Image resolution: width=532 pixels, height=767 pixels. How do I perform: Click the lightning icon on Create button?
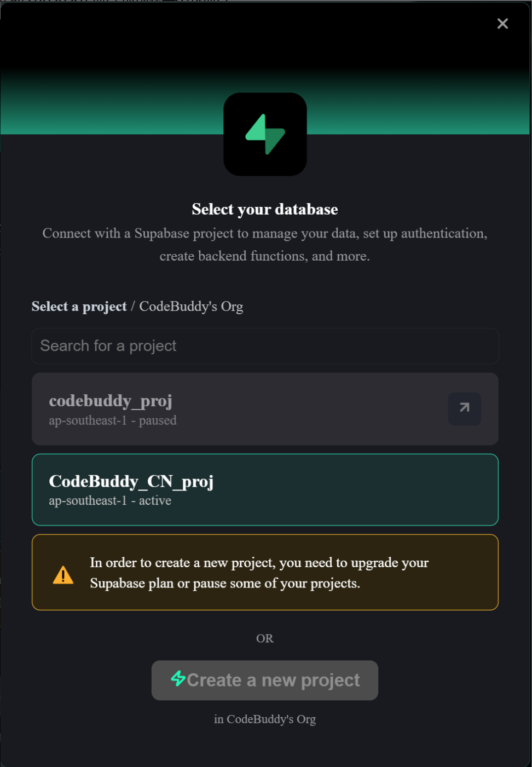point(178,680)
